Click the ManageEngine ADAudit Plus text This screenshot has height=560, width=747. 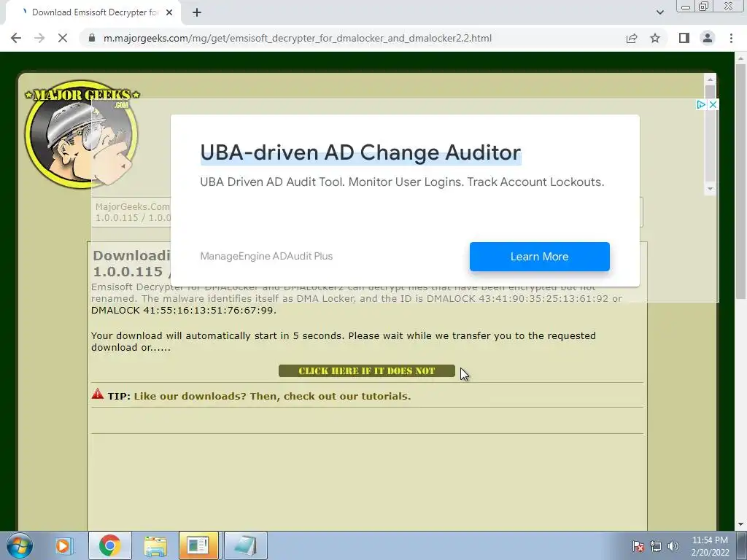tap(266, 256)
